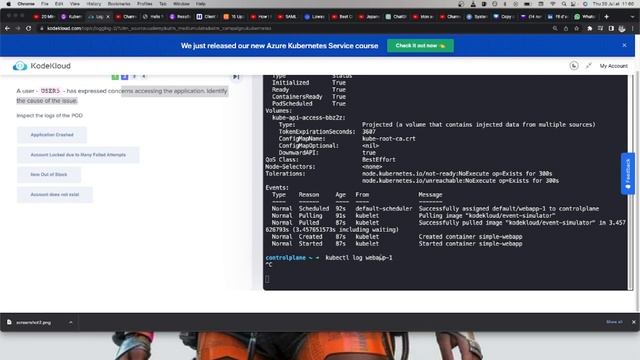Click the menu bar date and time
This screenshot has width=640, height=360.
tap(613, 4)
